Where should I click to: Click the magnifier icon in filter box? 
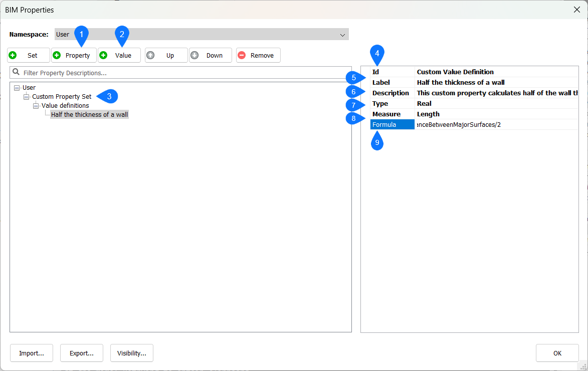[16, 73]
